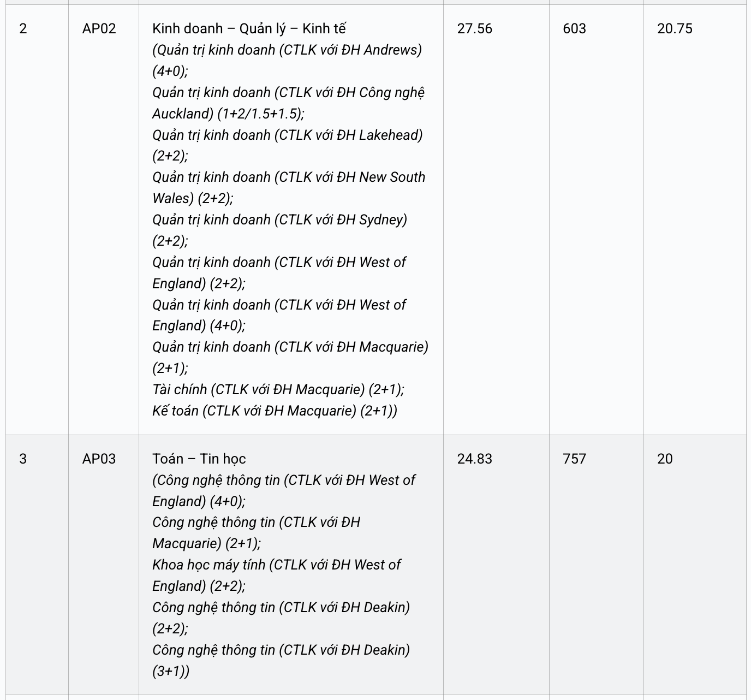Click "Kế toán (CTLK với ĐH Macquarie)" line
Viewport: 751px width, 700px height.
click(x=275, y=411)
